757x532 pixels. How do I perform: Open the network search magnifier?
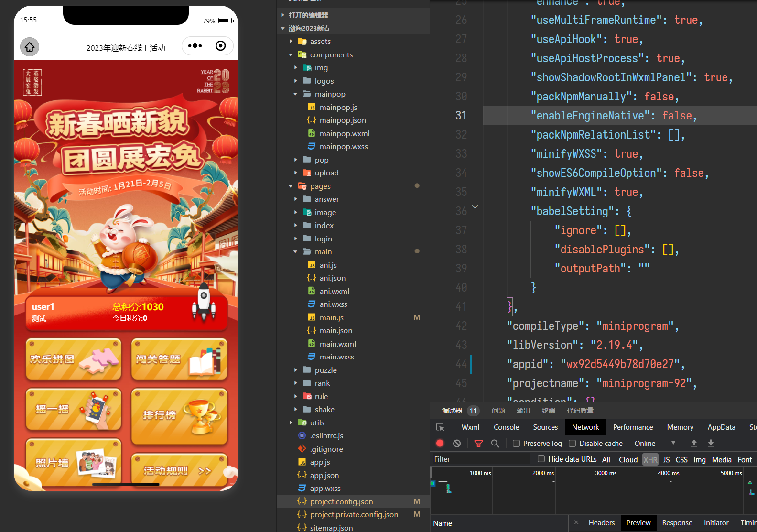pyautogui.click(x=495, y=443)
